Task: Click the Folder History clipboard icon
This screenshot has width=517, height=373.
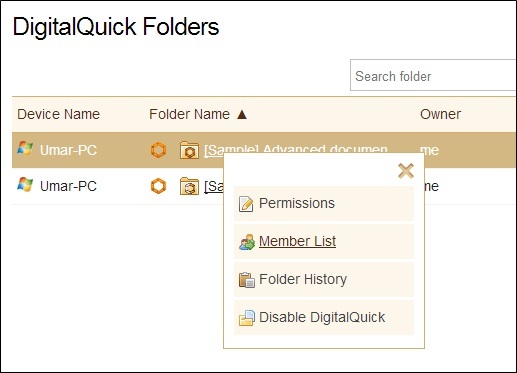Action: click(x=247, y=280)
